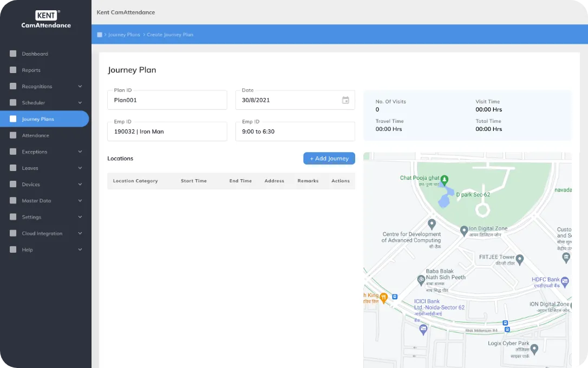This screenshot has width=588, height=368.
Task: Expand the Exceptions menu chevron
Action: (x=80, y=152)
